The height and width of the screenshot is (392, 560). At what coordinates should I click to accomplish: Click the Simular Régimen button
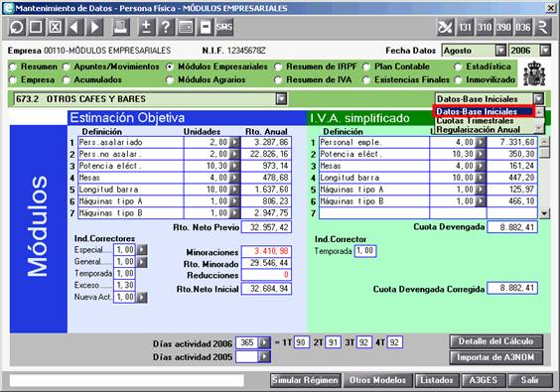pos(306,380)
